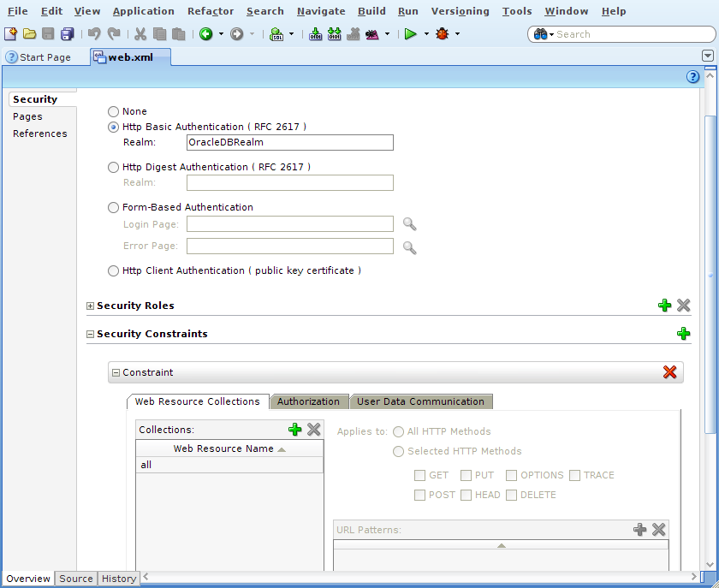This screenshot has height=588, width=719.
Task: Create a new file using the New icon
Action: (10, 34)
